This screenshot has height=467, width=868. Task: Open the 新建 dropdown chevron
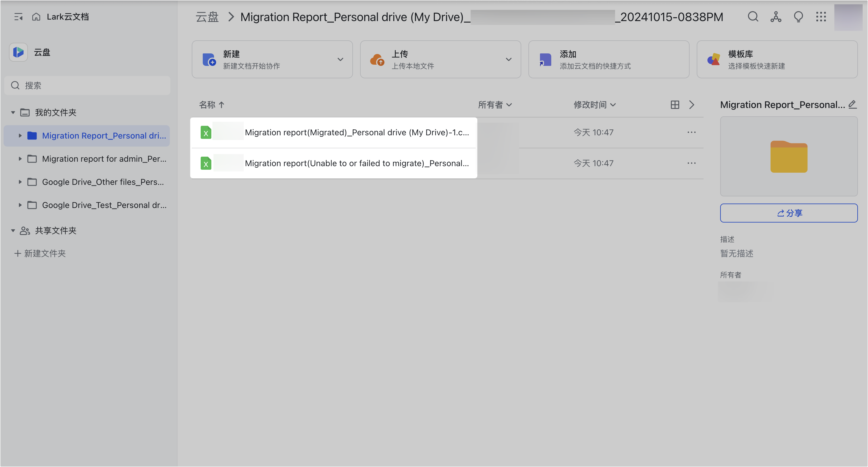click(340, 59)
